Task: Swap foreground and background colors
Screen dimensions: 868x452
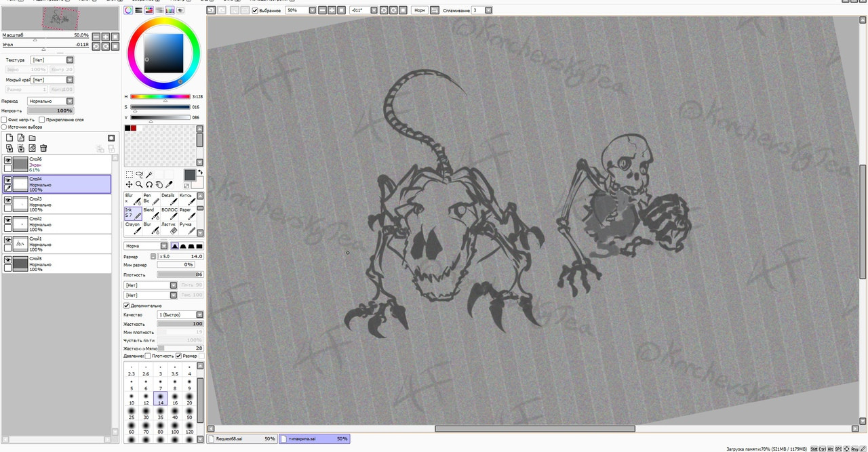Action: point(201,173)
